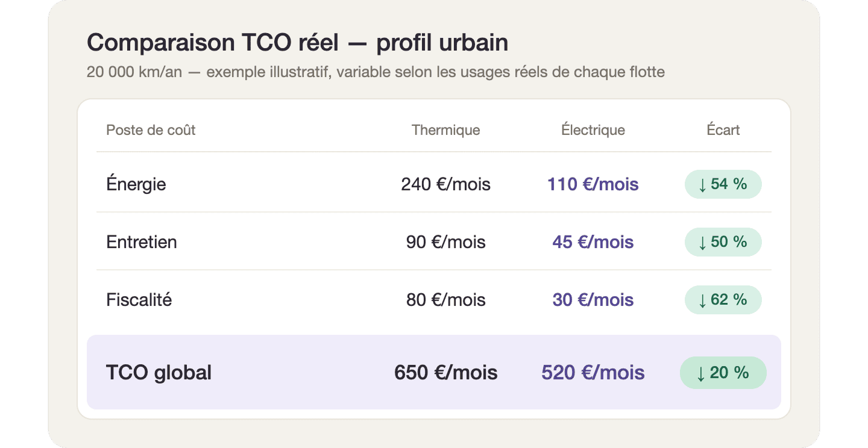
Task: Click the Fiscalité row label
Action: (x=139, y=300)
